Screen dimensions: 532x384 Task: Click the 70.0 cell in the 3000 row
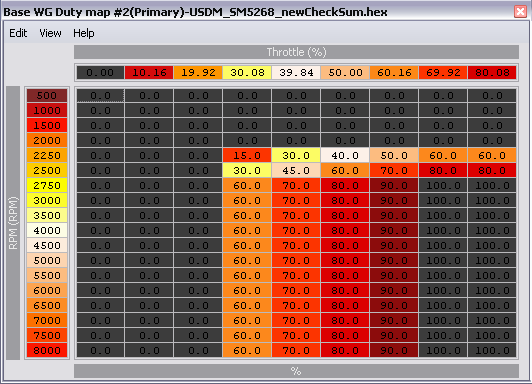click(296, 200)
